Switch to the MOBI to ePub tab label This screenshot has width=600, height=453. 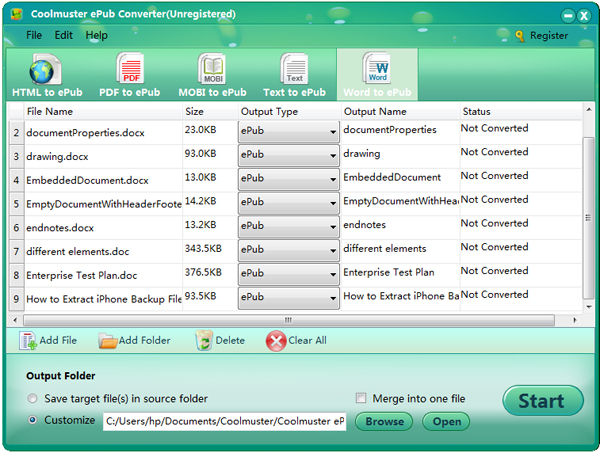pyautogui.click(x=212, y=92)
